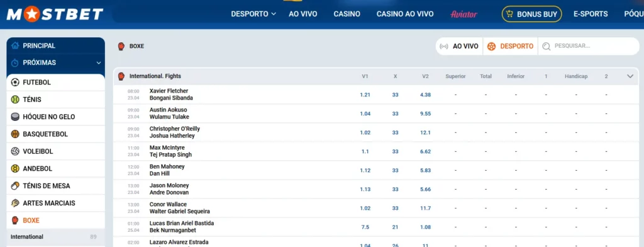
Task: Open Ao Vivo in the top menu
Action: pos(303,14)
